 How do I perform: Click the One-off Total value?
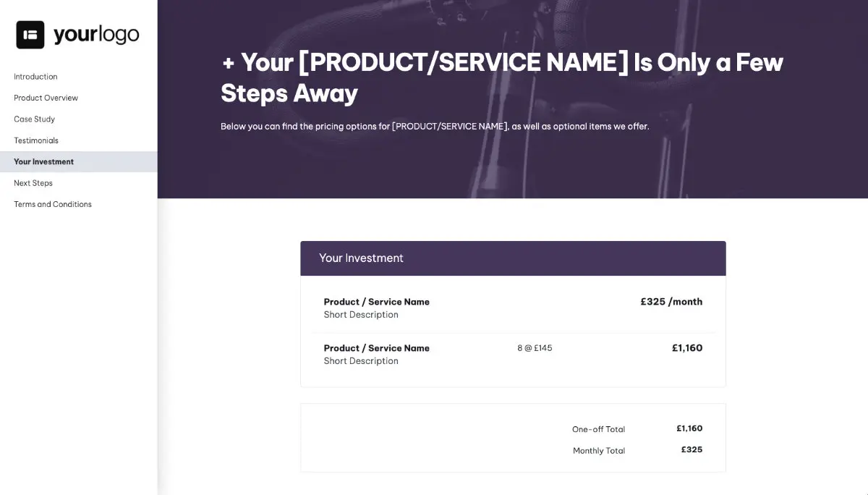(690, 428)
